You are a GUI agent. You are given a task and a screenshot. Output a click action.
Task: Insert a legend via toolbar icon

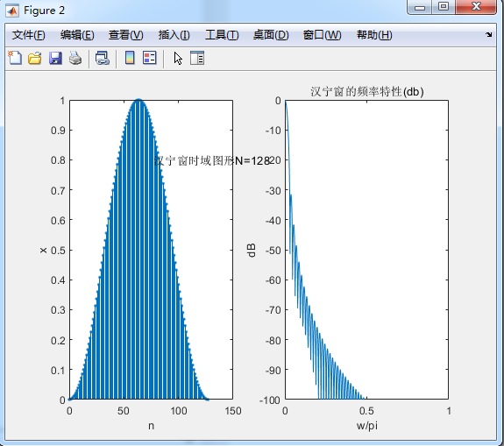150,58
